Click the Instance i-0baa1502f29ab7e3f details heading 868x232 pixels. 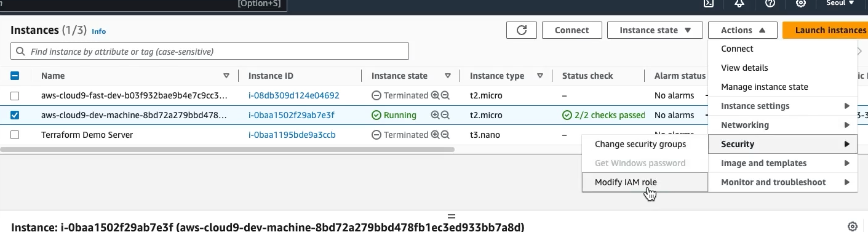click(x=268, y=227)
